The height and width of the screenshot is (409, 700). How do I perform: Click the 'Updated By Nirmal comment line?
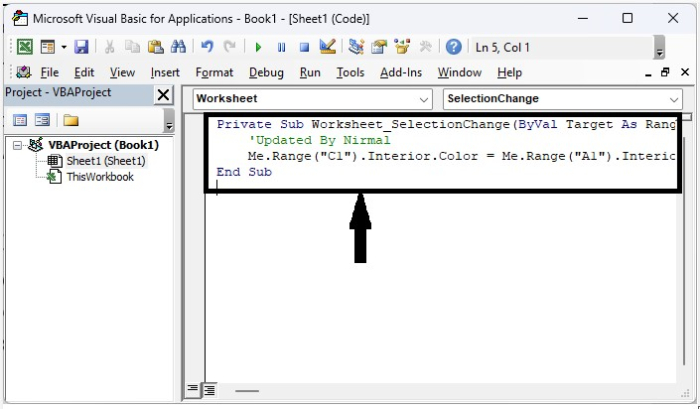click(x=319, y=140)
